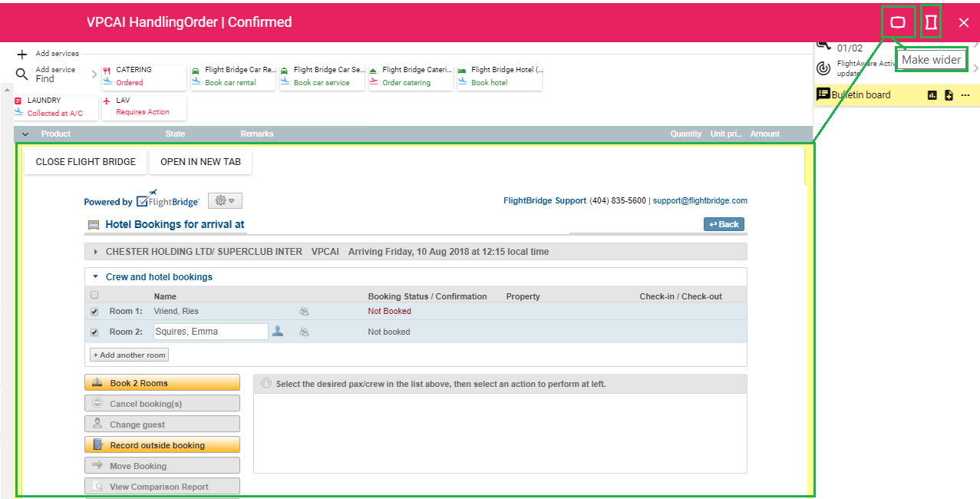Expand the CHESTER HOLDING LTD arrival section
Image resolution: width=980 pixels, height=499 pixels.
[95, 252]
